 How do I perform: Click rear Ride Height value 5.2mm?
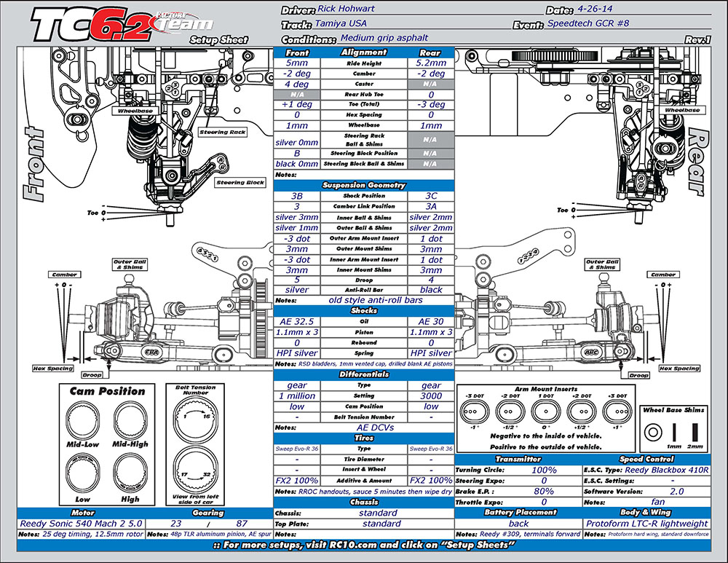coord(431,63)
